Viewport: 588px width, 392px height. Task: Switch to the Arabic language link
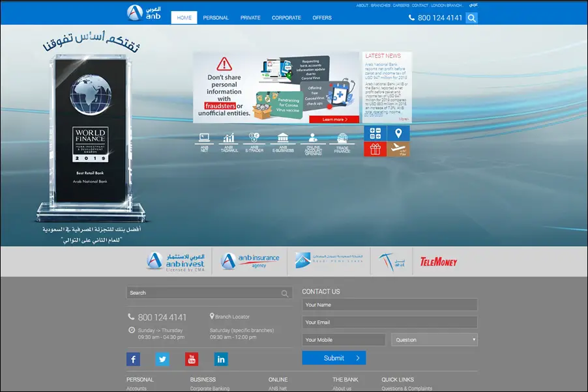(x=473, y=5)
